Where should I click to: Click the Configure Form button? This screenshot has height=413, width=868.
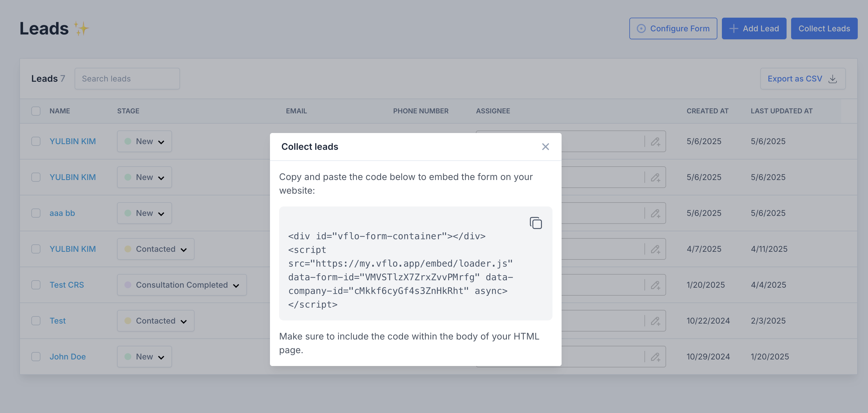pos(673,29)
